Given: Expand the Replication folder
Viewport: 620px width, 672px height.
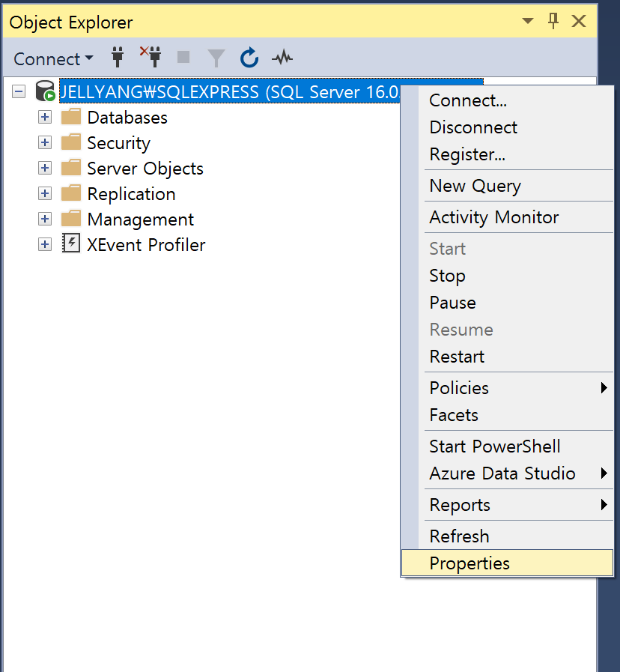Looking at the screenshot, I should point(45,193).
